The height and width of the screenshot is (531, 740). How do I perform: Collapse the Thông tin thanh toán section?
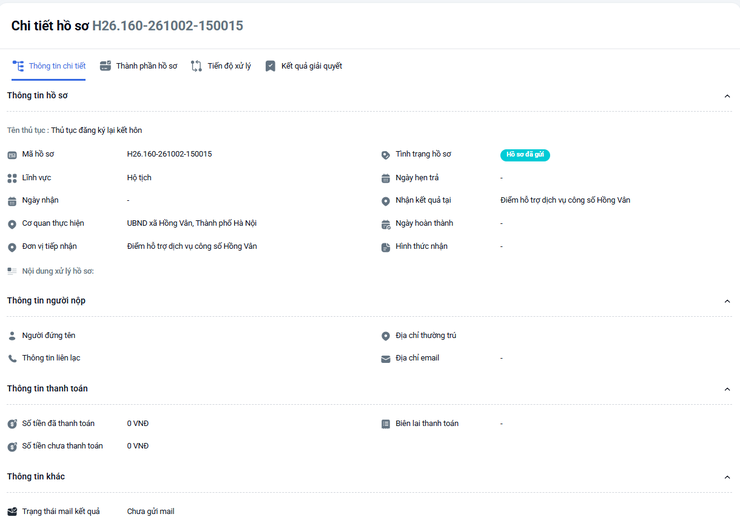coord(727,389)
